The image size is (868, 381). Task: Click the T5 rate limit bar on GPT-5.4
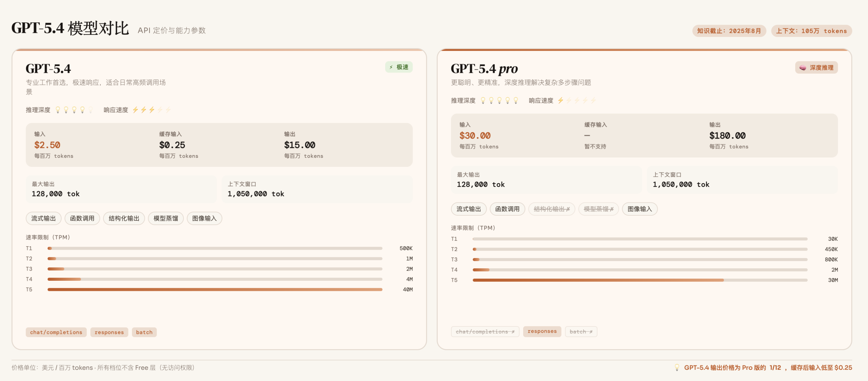pos(215,290)
